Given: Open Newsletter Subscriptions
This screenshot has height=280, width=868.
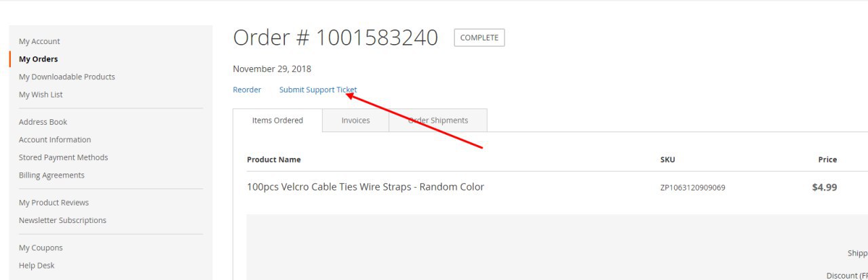Looking at the screenshot, I should pos(62,220).
